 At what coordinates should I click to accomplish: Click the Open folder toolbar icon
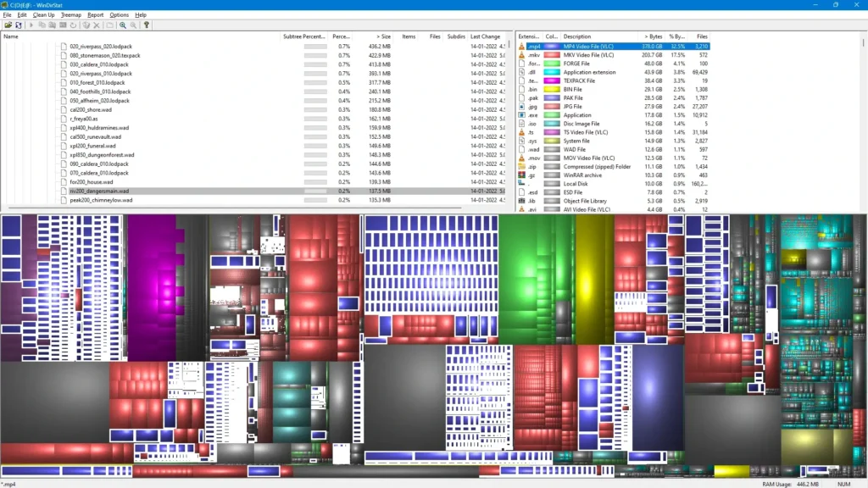click(8, 25)
